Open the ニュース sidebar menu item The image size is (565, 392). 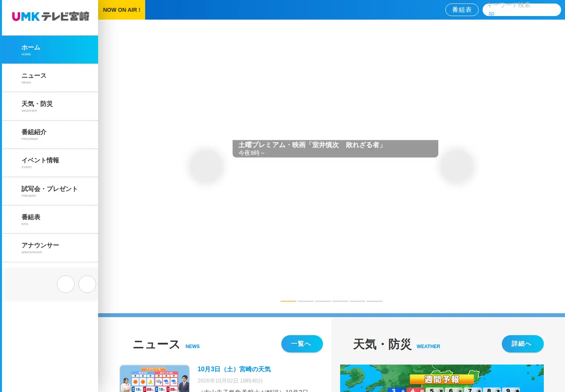pos(50,78)
